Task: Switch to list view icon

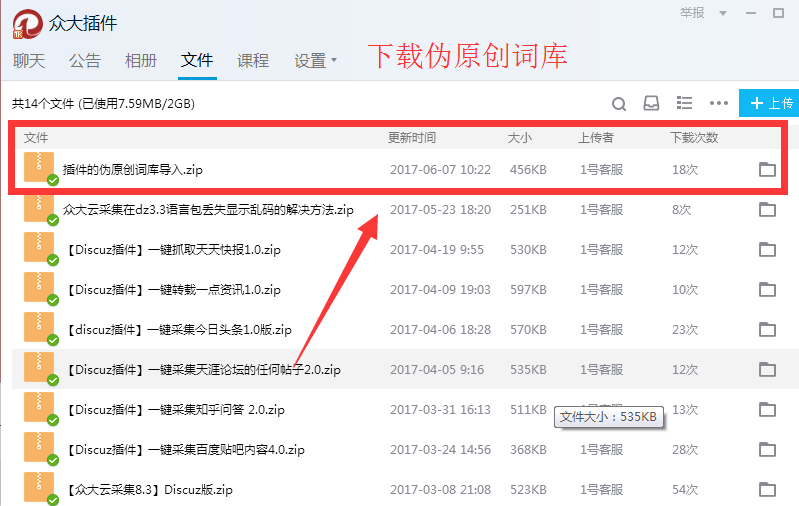Action: (x=684, y=103)
